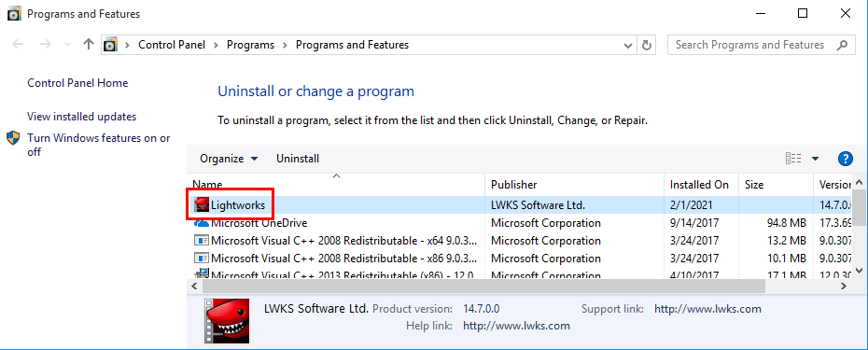Open the Organize dropdown menu

(229, 159)
